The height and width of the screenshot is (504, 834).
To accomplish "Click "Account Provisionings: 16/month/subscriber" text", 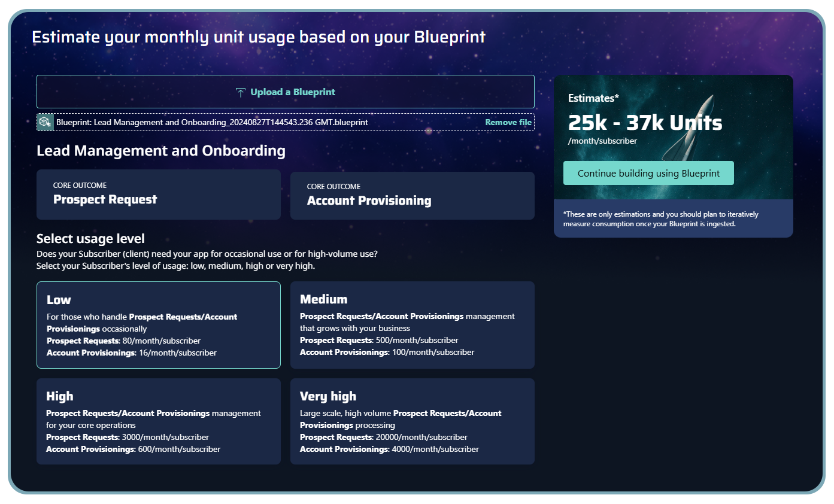I will [x=132, y=353].
